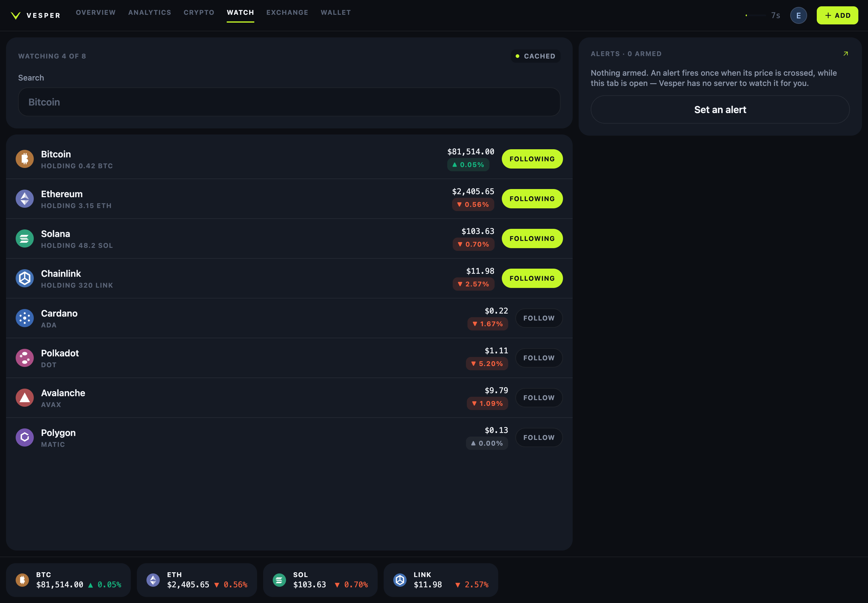Click the HOLDING 48.2 SOL label
This screenshot has width=868, height=603.
point(77,246)
